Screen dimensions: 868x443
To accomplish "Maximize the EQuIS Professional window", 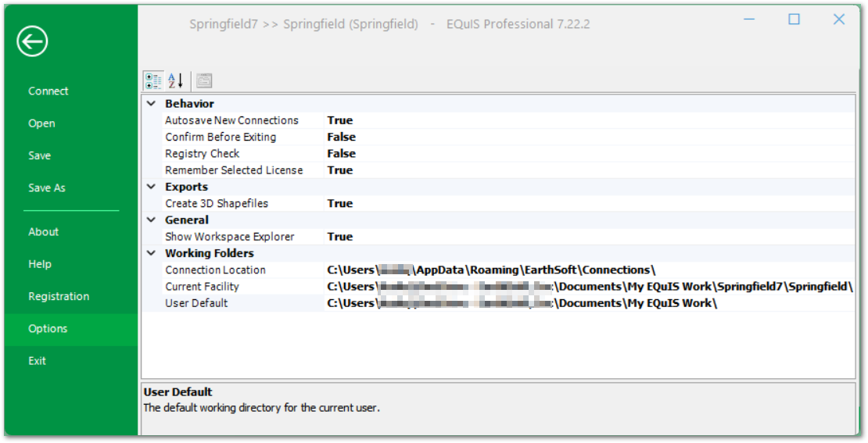I will point(794,20).
